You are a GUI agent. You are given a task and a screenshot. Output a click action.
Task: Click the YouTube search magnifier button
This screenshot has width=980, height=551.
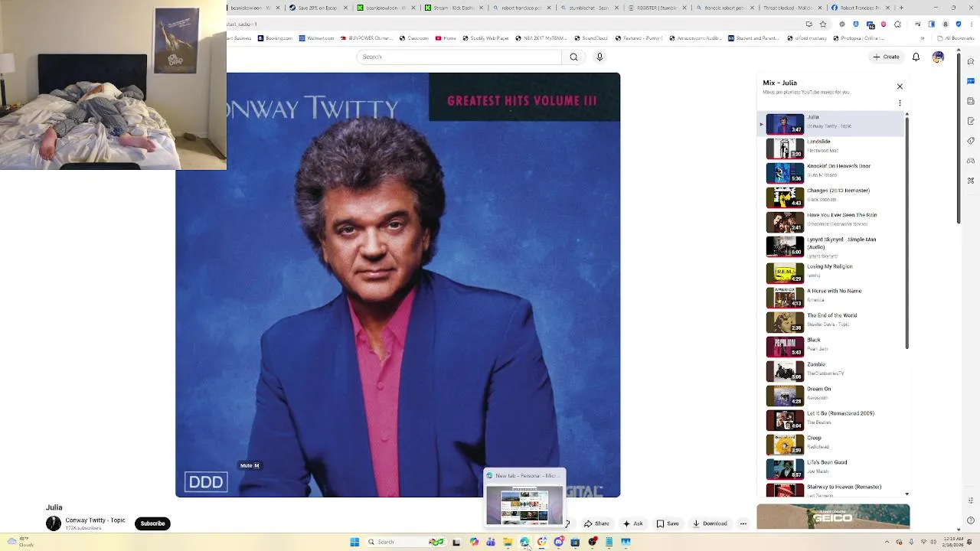click(x=573, y=57)
